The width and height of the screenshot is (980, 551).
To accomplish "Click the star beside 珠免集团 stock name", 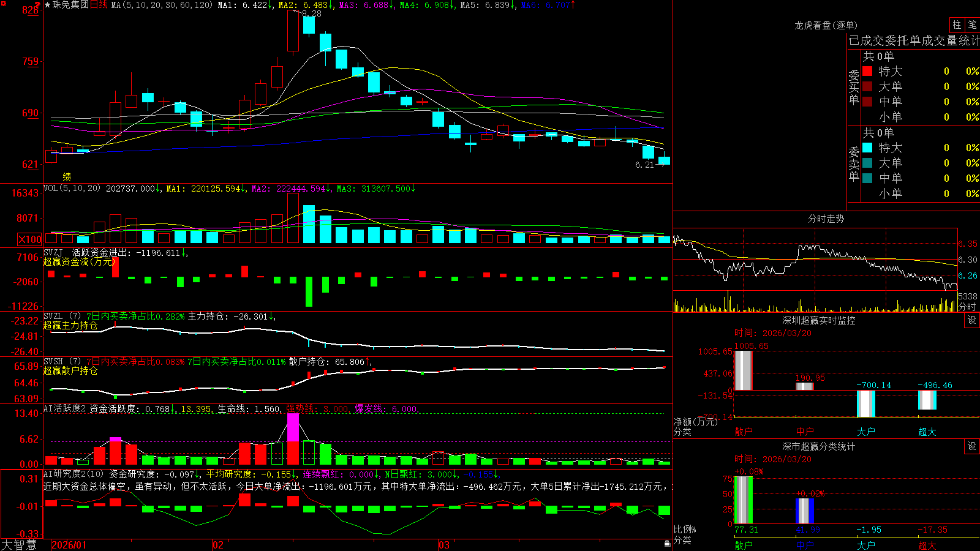I will click(x=48, y=5).
